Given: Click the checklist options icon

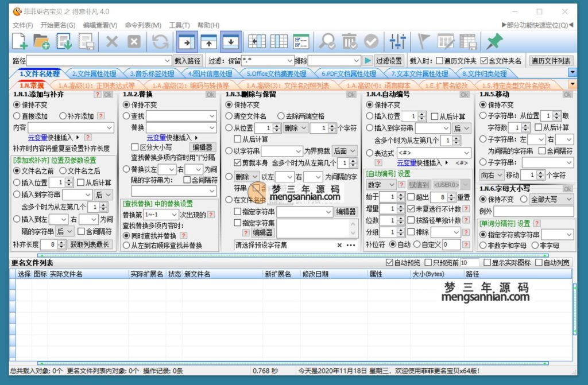Looking at the screenshot, I should pos(301,42).
